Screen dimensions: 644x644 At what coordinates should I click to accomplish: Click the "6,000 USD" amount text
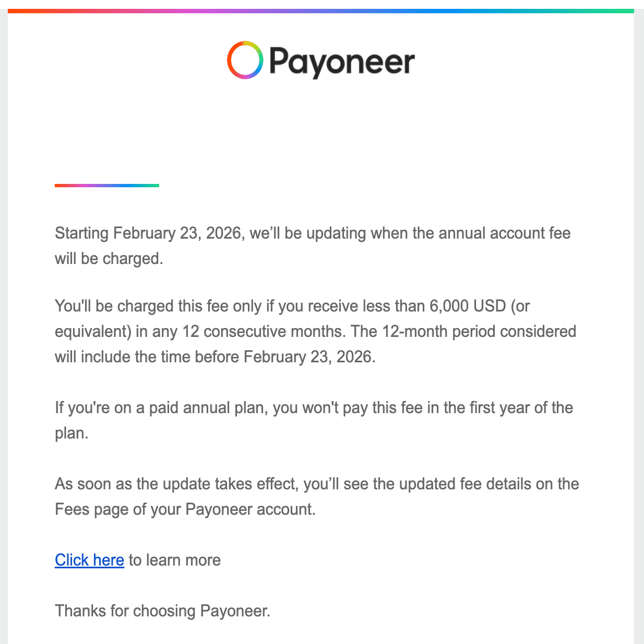tap(468, 306)
